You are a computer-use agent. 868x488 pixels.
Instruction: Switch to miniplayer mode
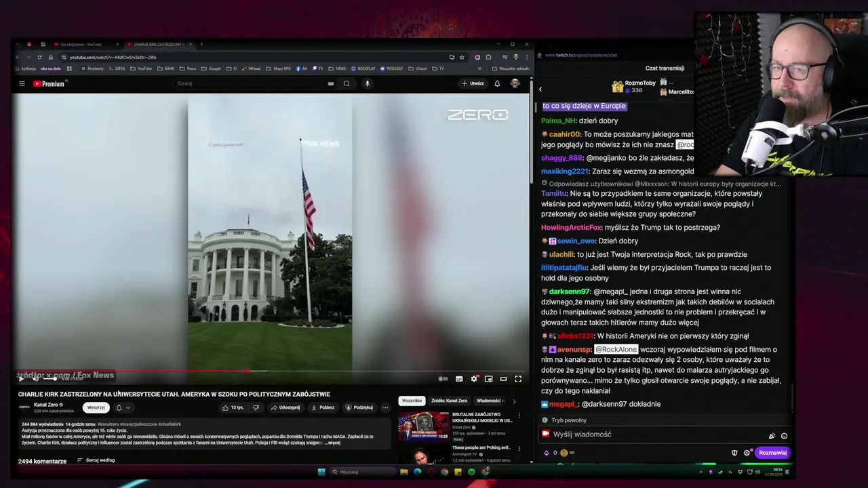tap(488, 379)
